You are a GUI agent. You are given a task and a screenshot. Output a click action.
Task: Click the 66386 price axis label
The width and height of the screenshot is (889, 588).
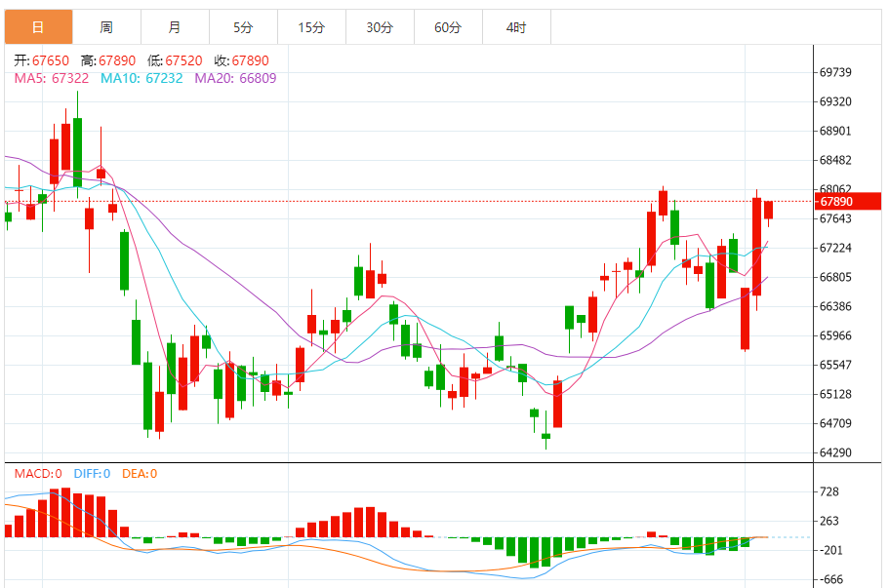pos(835,306)
